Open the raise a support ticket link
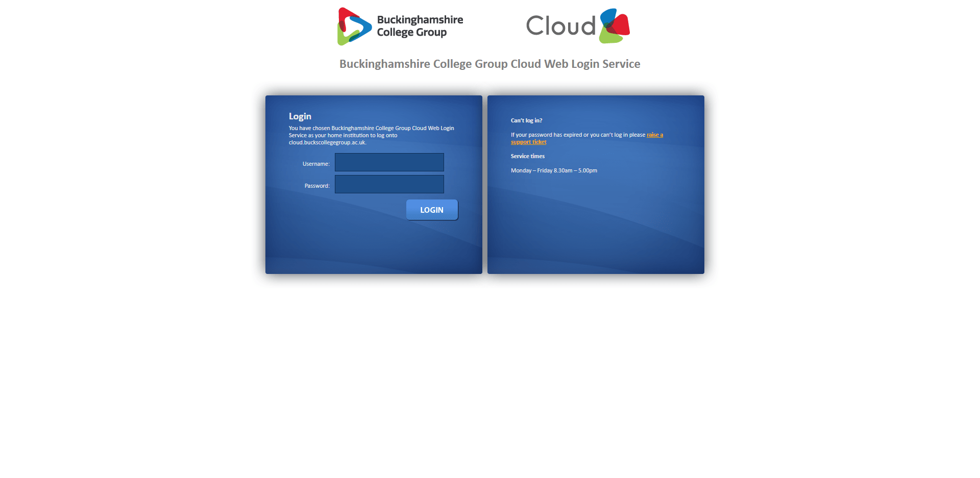 click(655, 135)
